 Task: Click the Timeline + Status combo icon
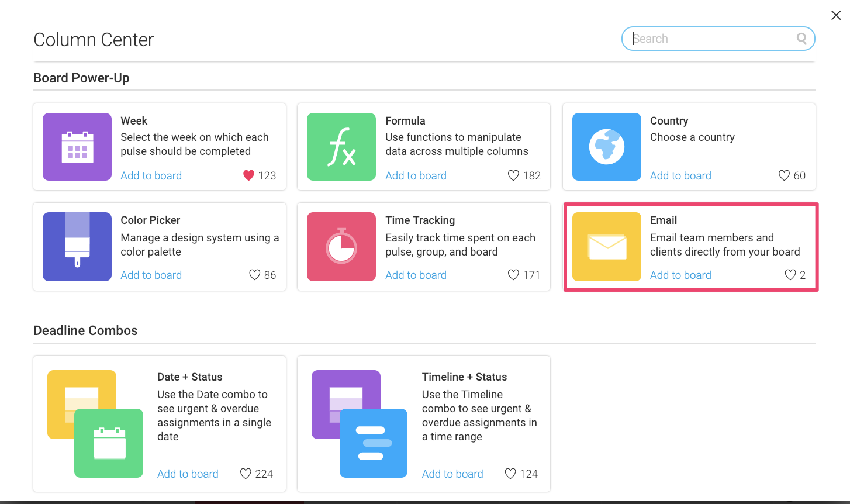coord(360,424)
